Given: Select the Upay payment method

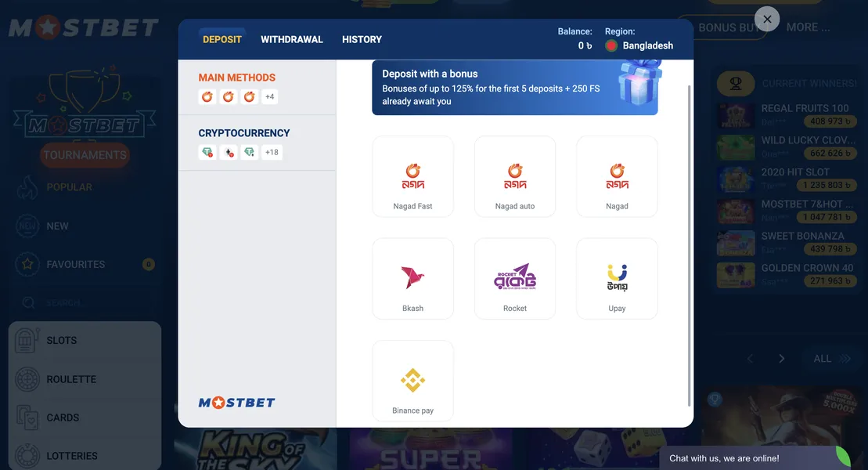Looking at the screenshot, I should [617, 277].
